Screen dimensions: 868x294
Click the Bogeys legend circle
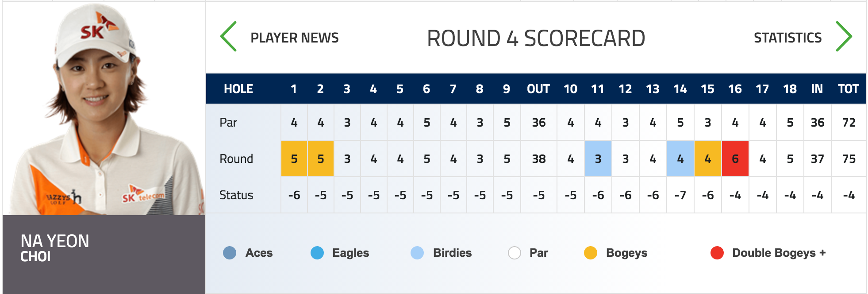(x=591, y=253)
